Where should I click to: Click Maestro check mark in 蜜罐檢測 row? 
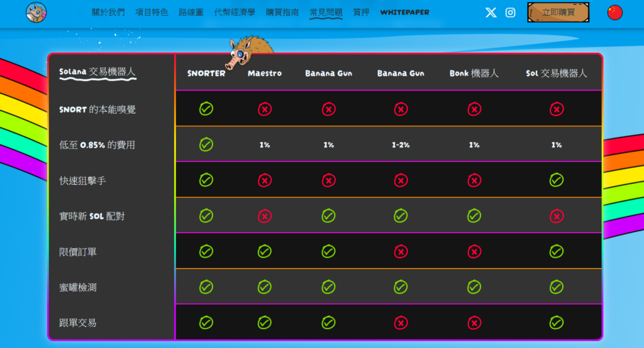265,287
